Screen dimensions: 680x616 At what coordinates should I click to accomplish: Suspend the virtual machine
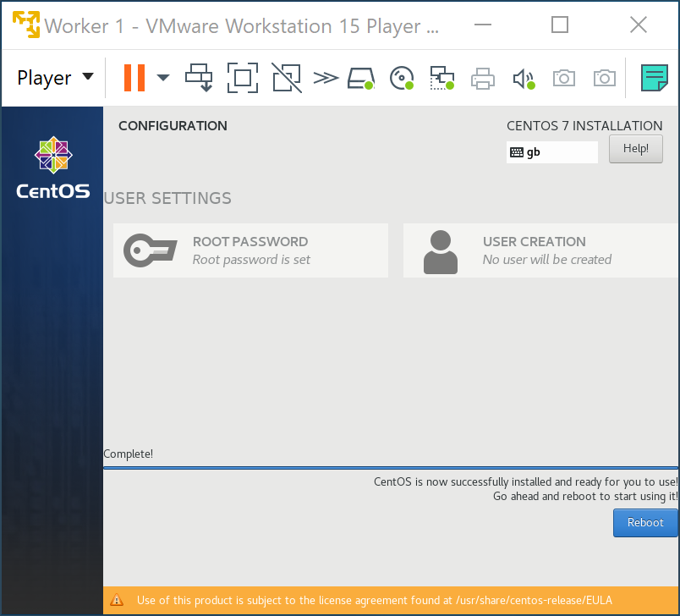click(133, 77)
